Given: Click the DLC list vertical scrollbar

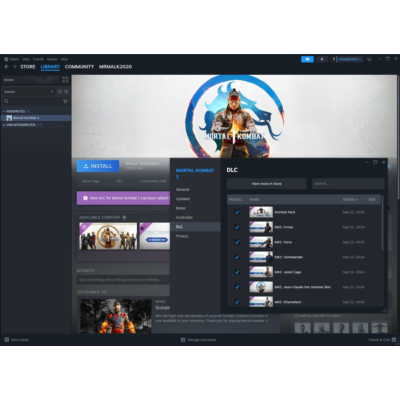Looking at the screenshot, I should (x=382, y=223).
